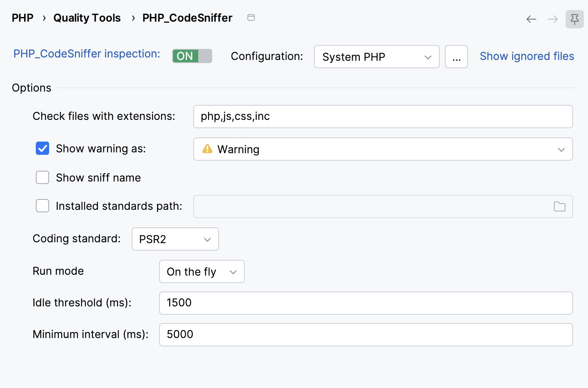Select the PHP_CodeSniffer breadcrumb

click(x=187, y=18)
